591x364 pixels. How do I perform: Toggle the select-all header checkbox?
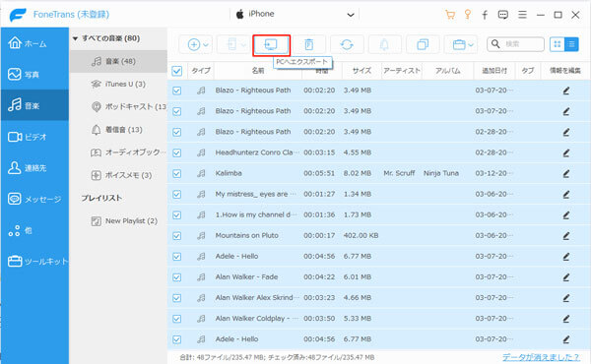[176, 71]
